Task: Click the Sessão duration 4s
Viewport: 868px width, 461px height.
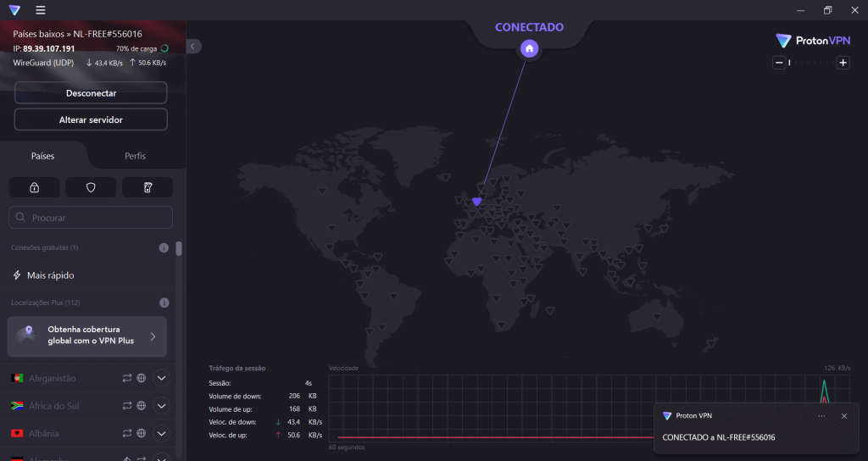Action: click(x=309, y=383)
